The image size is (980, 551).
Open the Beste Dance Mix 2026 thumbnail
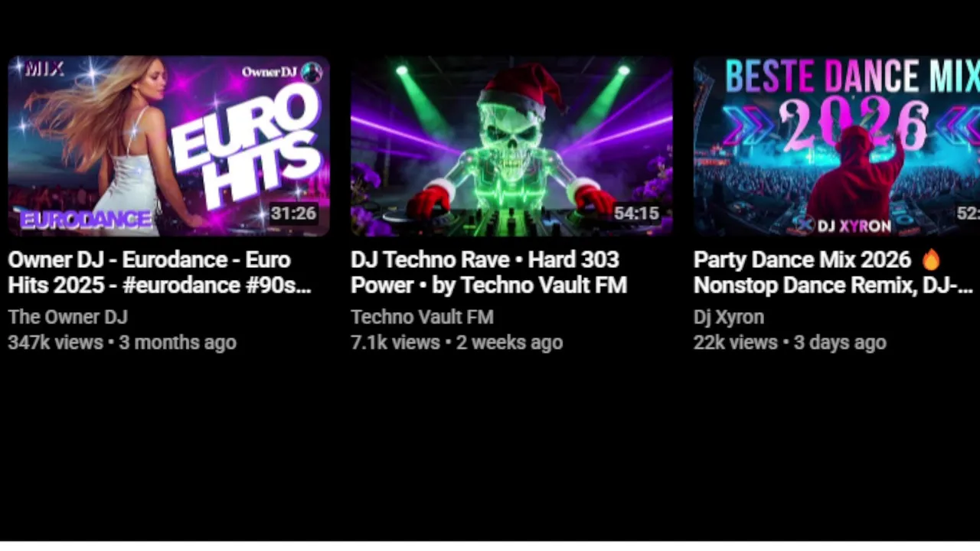click(837, 145)
